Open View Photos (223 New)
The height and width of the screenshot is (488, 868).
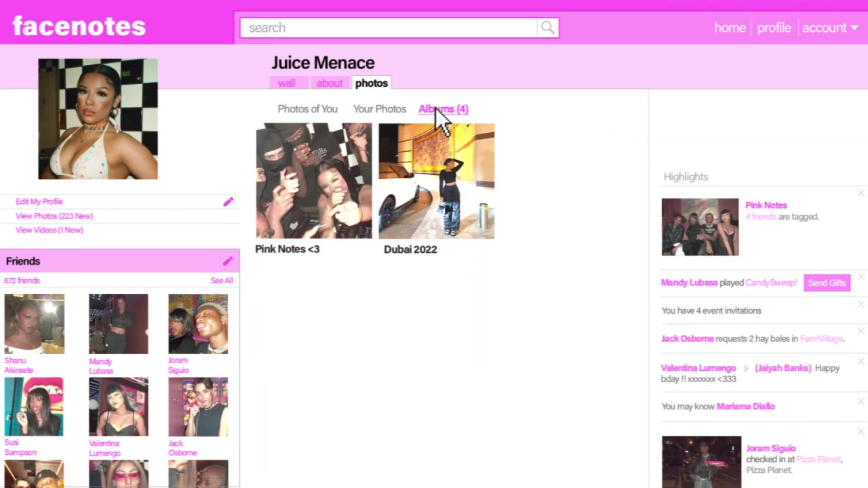tap(54, 216)
